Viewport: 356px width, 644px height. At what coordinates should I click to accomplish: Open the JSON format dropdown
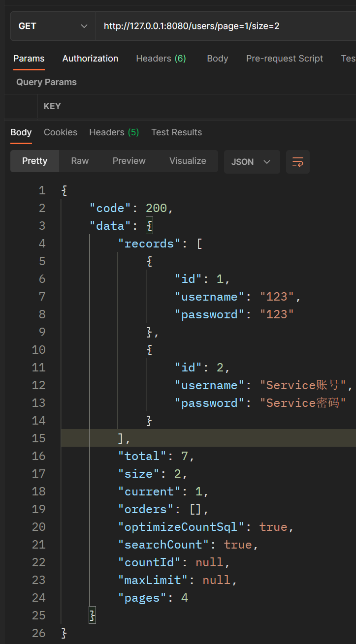[x=252, y=162]
